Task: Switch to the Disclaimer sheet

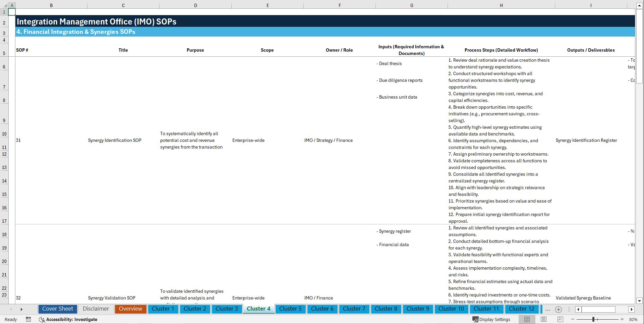Action: (x=96, y=309)
